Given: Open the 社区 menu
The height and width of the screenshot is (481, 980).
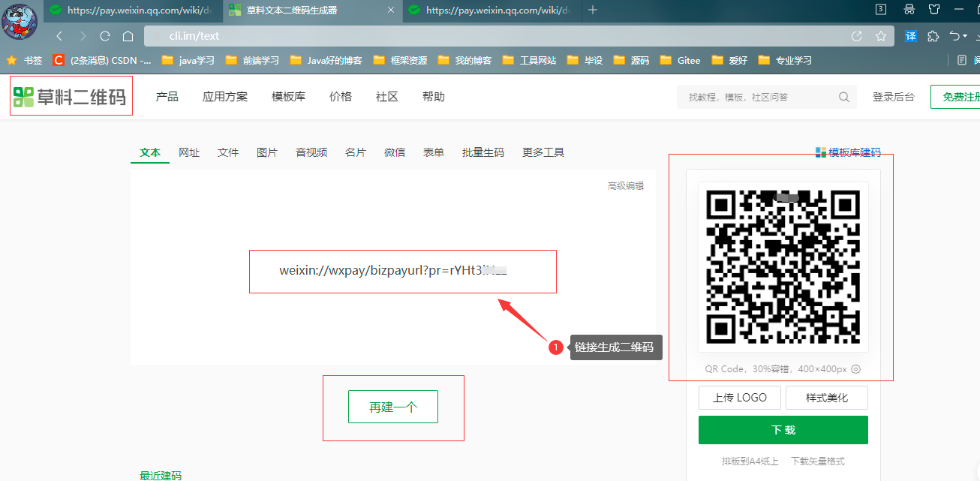Looking at the screenshot, I should point(387,96).
